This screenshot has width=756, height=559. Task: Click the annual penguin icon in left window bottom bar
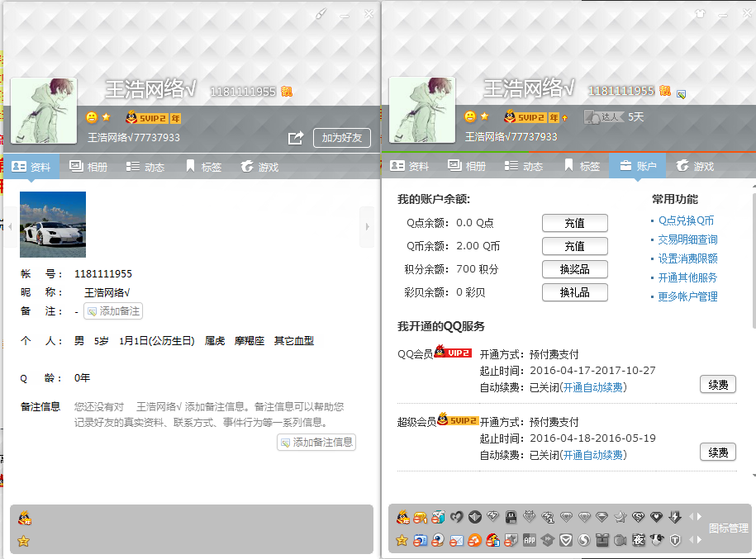pyautogui.click(x=24, y=519)
